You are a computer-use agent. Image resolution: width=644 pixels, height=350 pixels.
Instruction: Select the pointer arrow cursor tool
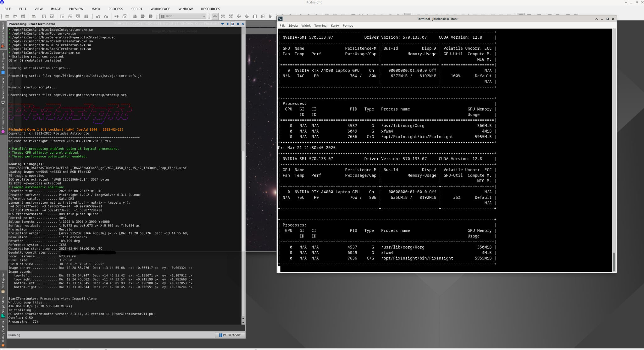coord(270,16)
